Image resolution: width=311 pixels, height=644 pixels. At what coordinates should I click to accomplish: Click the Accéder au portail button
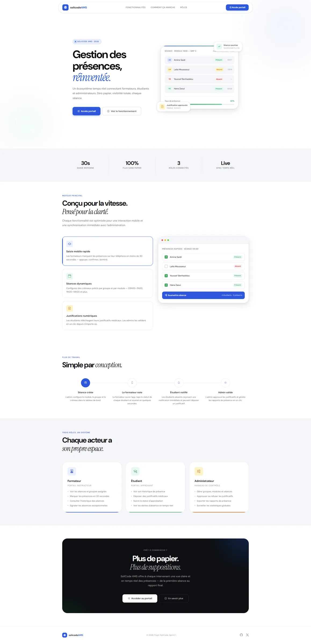pyautogui.click(x=140, y=598)
